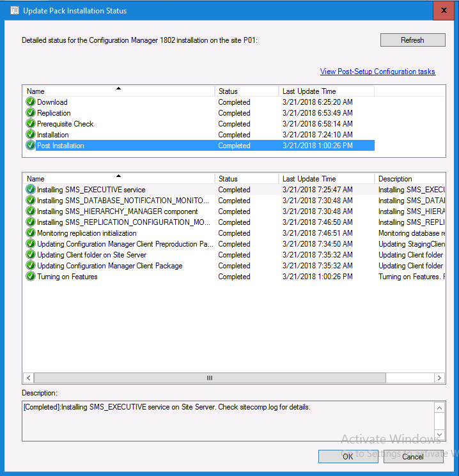
Task: Click the window icon in the title bar
Action: (15, 11)
